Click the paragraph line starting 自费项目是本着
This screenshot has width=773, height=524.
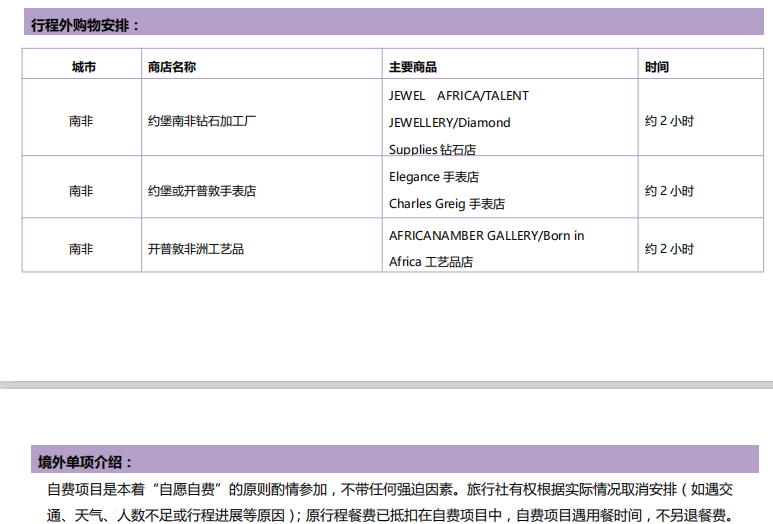point(390,489)
